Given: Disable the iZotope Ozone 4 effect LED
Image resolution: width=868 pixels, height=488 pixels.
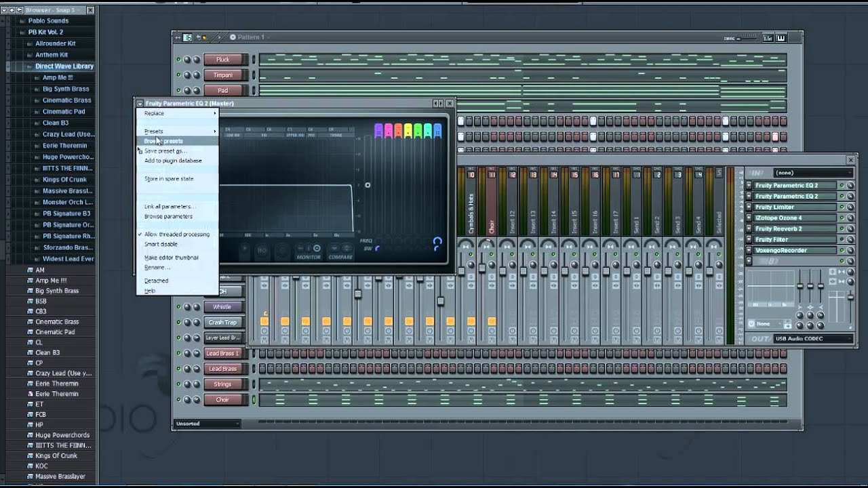Looking at the screenshot, I should [842, 218].
